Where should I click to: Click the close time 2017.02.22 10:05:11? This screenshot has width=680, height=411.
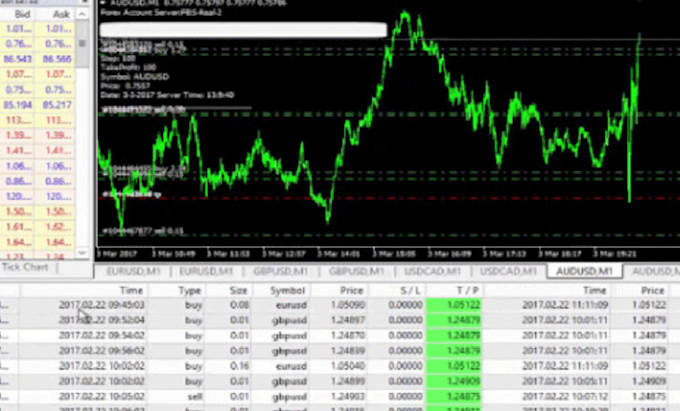point(565,382)
